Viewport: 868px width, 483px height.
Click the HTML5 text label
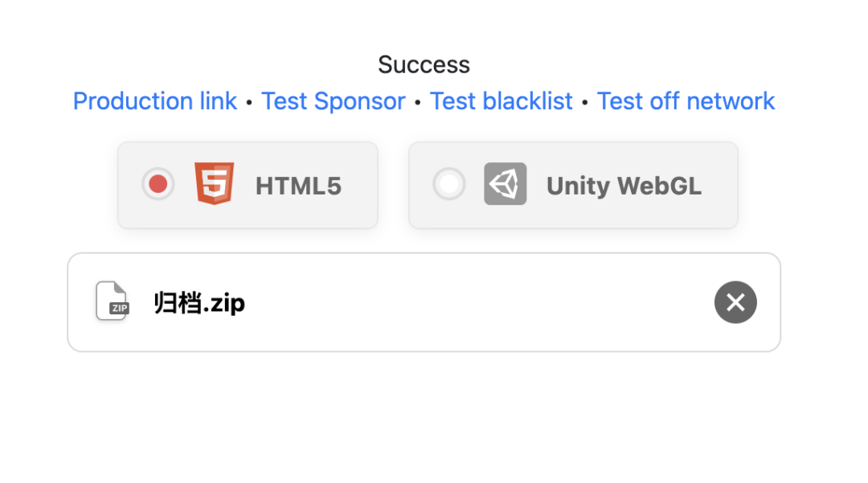(298, 186)
